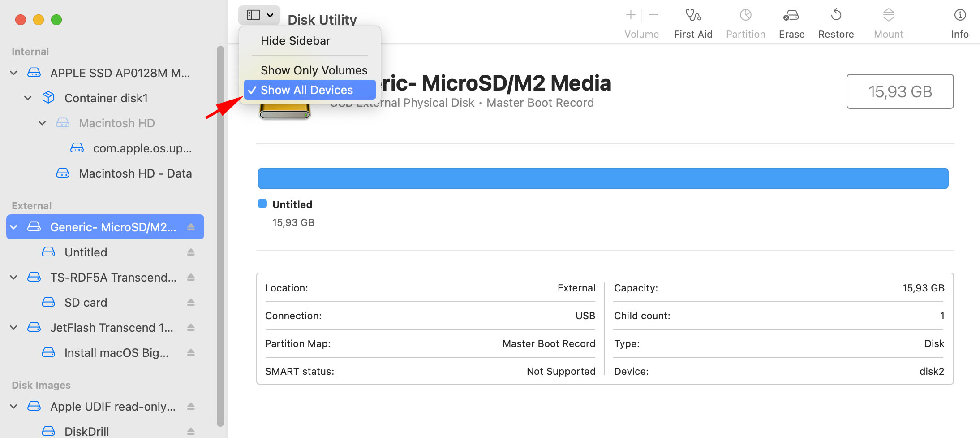The height and width of the screenshot is (438, 980).
Task: Collapse the TS-RDF5A Transcend device
Action: (x=14, y=277)
